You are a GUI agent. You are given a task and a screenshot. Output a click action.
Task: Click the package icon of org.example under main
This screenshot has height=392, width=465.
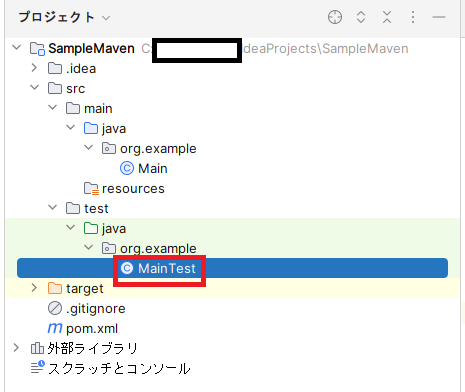click(109, 148)
